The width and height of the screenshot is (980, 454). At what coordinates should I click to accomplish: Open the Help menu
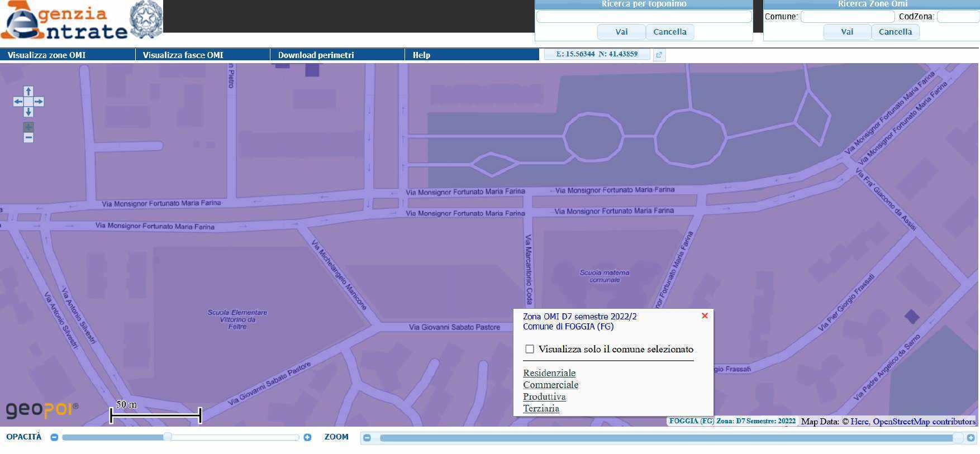click(421, 55)
